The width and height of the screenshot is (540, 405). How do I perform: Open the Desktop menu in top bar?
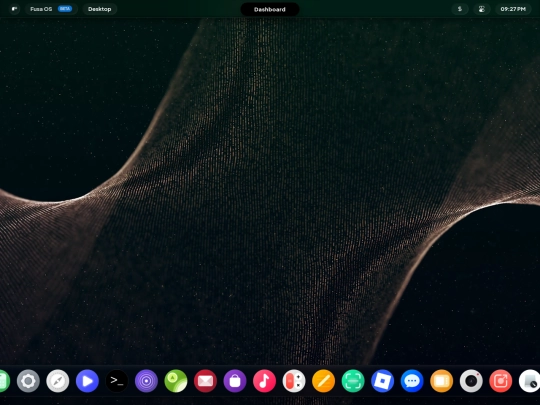100,9
